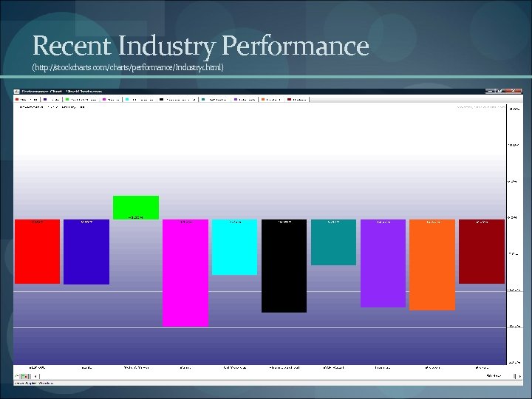The height and width of the screenshot is (399, 532).
Task: Toggle the dark red legend entry
Action: pyautogui.click(x=297, y=100)
